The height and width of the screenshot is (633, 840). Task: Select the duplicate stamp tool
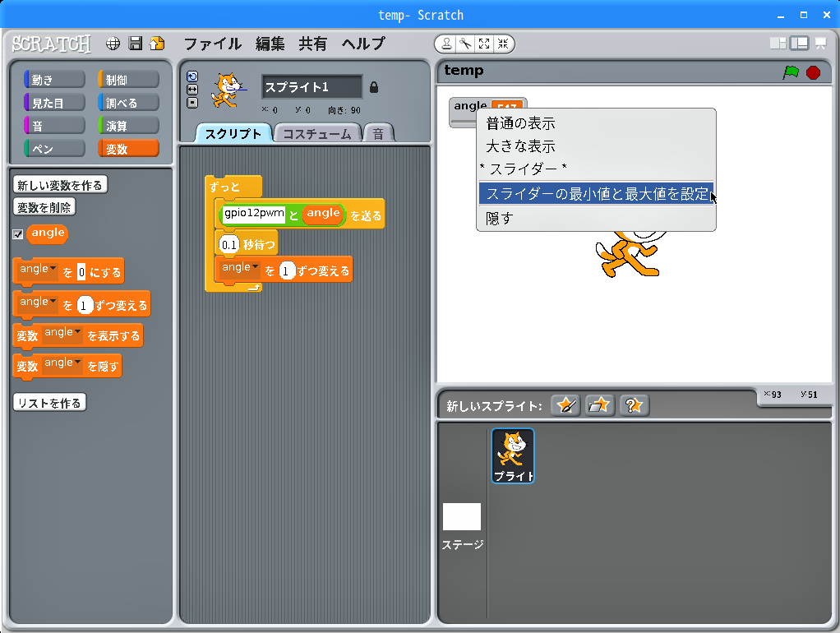[x=446, y=44]
